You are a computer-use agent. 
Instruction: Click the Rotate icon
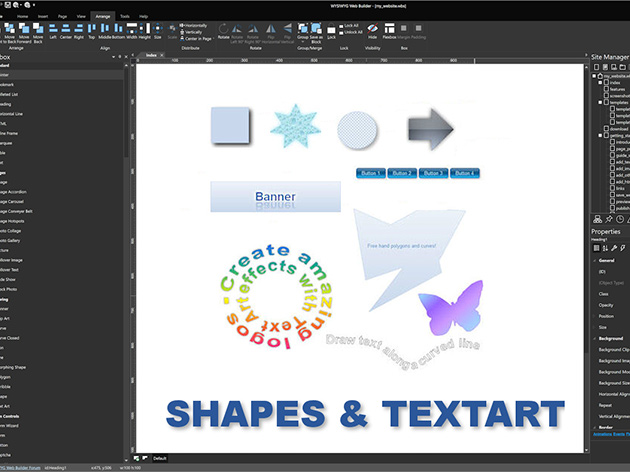(x=223, y=28)
